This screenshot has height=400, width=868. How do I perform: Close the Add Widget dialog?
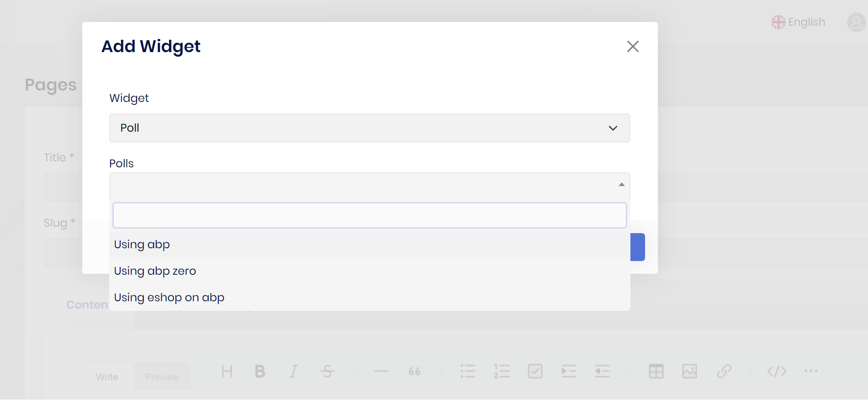click(633, 46)
